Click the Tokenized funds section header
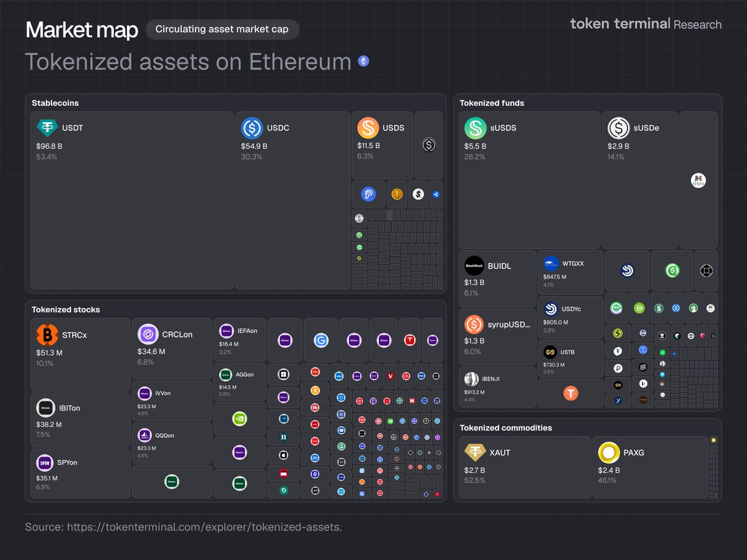 click(492, 103)
